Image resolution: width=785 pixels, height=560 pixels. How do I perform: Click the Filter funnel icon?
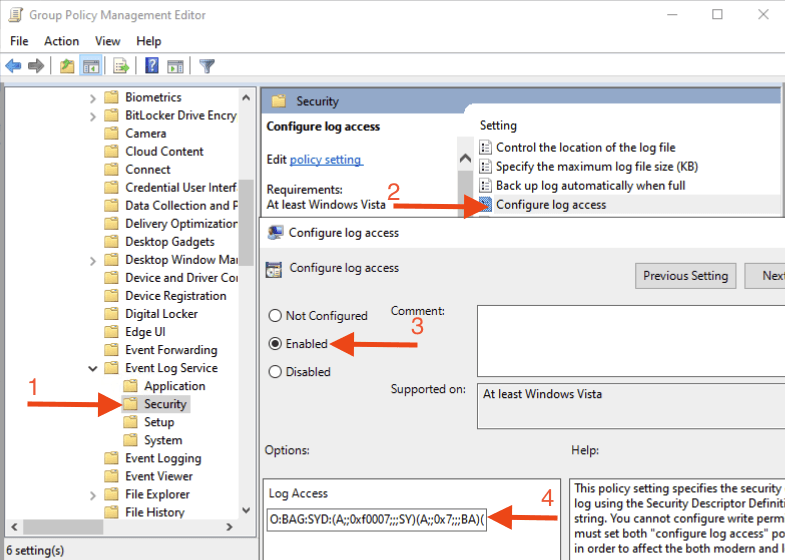click(x=207, y=66)
